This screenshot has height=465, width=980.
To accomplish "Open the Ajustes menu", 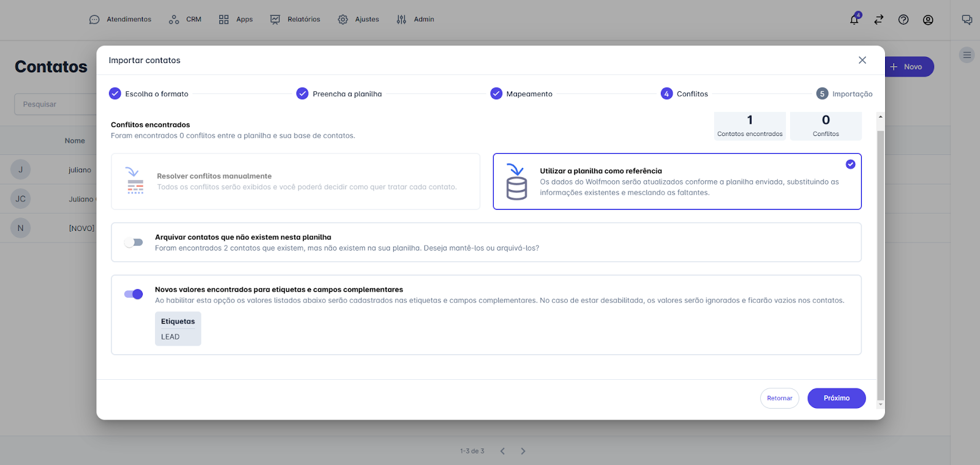I will point(359,20).
